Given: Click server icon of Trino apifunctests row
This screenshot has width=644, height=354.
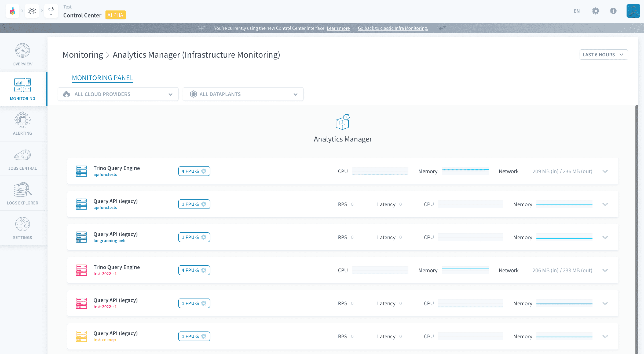Looking at the screenshot, I should 81,171.
